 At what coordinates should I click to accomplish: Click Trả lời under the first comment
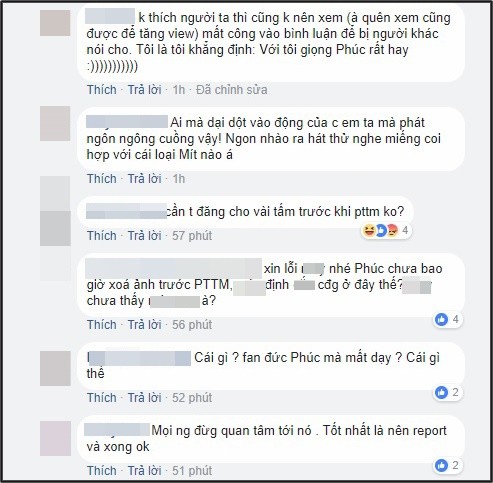[x=145, y=90]
